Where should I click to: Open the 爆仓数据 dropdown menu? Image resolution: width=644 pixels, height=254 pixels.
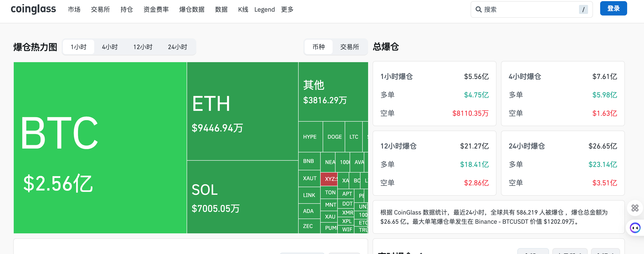[192, 9]
